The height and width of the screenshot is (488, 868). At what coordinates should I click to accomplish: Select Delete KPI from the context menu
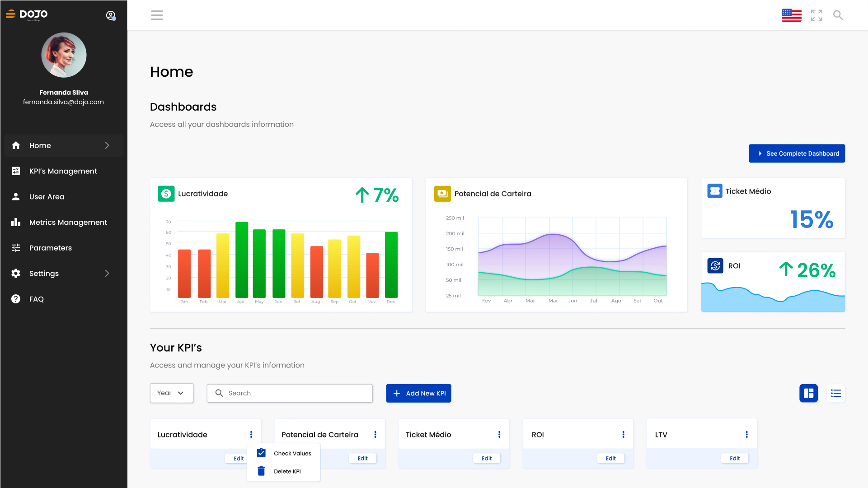pos(284,471)
